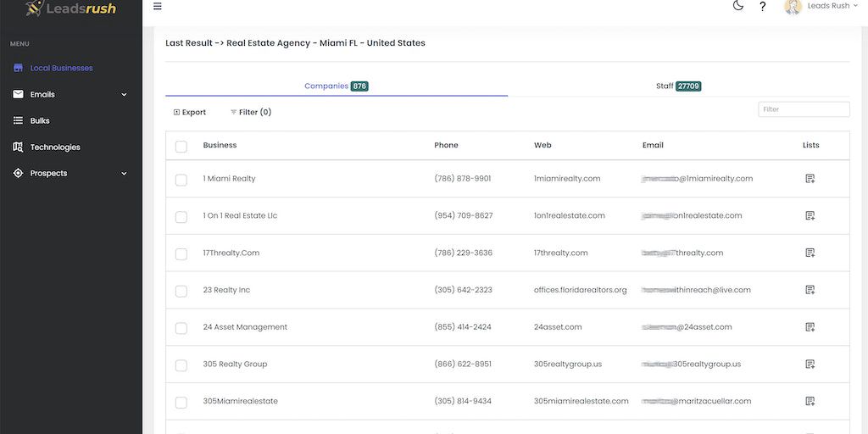Select all businesses header checkbox

[x=181, y=147]
